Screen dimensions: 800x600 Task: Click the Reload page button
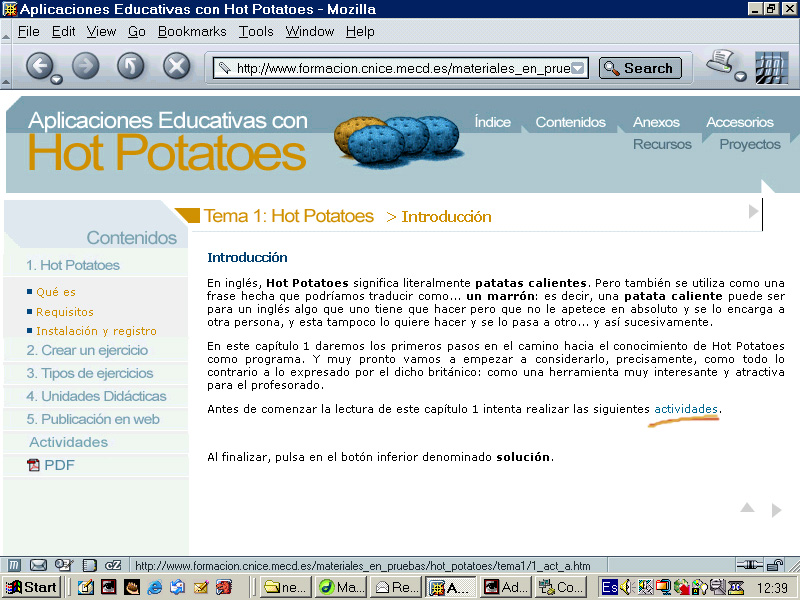(x=130, y=67)
